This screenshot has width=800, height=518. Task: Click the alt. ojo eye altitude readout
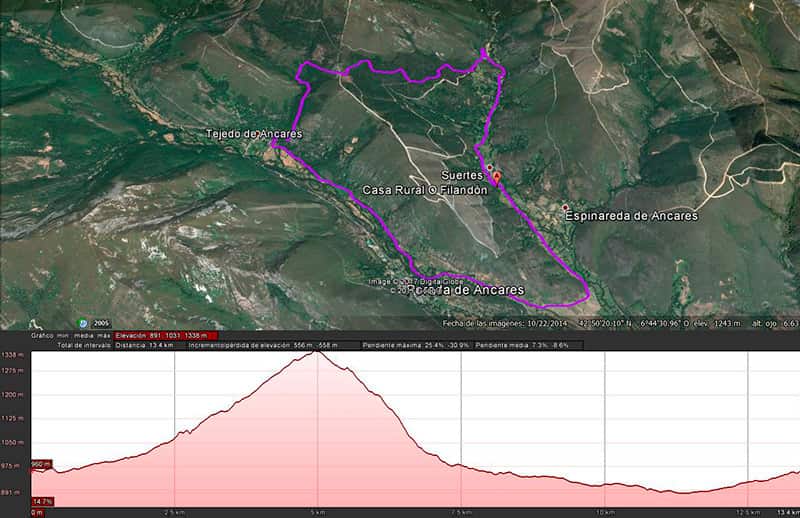point(775,324)
